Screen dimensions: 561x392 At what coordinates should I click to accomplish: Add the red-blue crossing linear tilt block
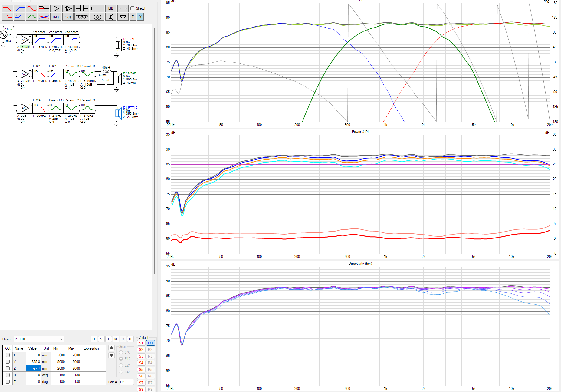[x=44, y=17]
